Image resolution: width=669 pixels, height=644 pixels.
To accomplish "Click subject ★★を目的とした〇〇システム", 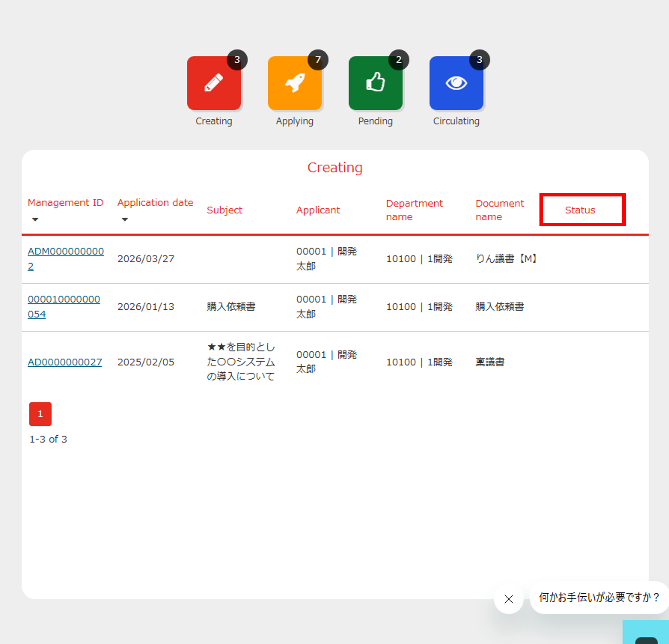I will [x=241, y=362].
